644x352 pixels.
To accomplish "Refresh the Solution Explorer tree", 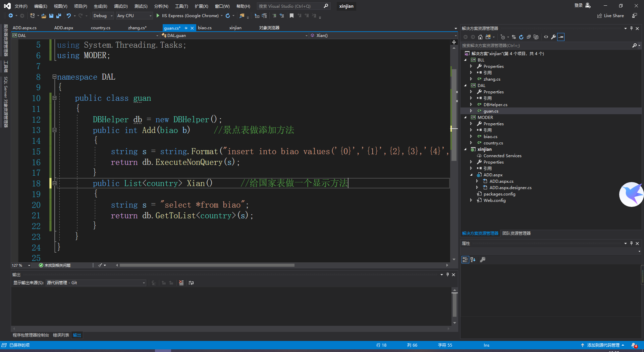I will click(x=521, y=37).
